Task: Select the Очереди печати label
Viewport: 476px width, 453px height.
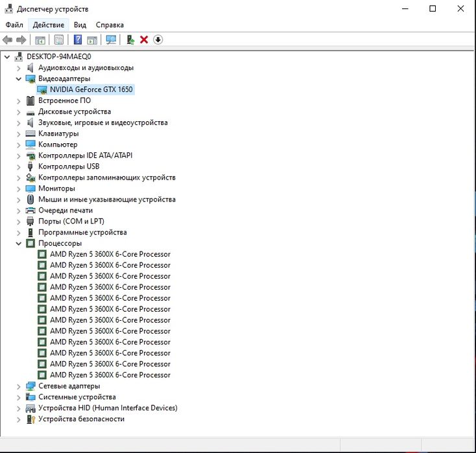Action: (65, 210)
